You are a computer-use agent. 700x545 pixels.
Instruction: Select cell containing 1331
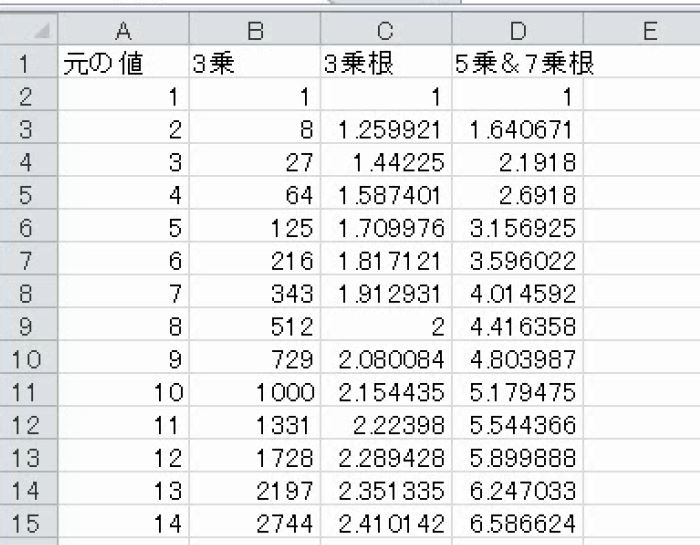[254, 423]
